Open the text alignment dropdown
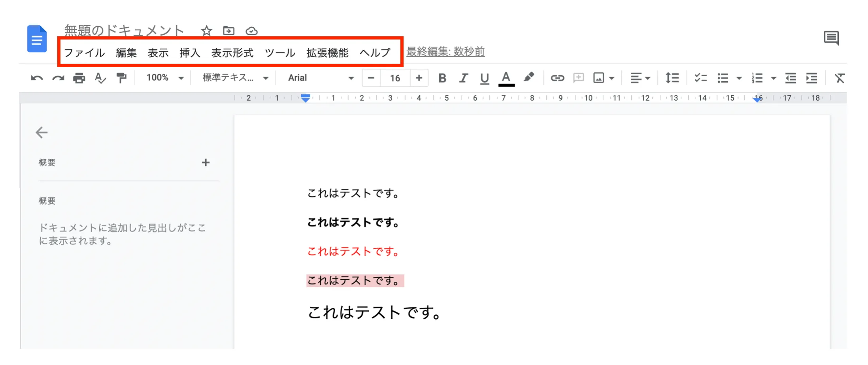 [640, 78]
